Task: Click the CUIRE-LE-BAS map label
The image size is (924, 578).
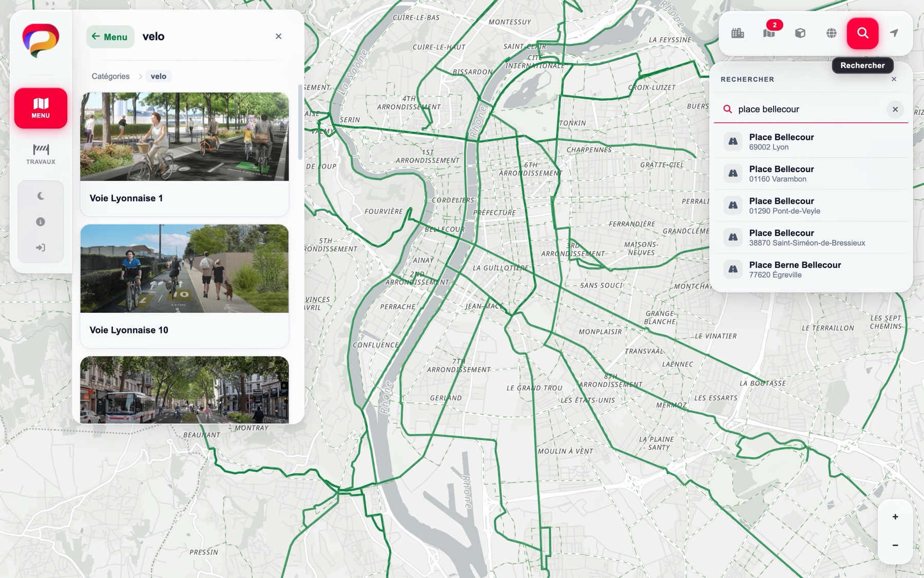Action: tap(416, 17)
